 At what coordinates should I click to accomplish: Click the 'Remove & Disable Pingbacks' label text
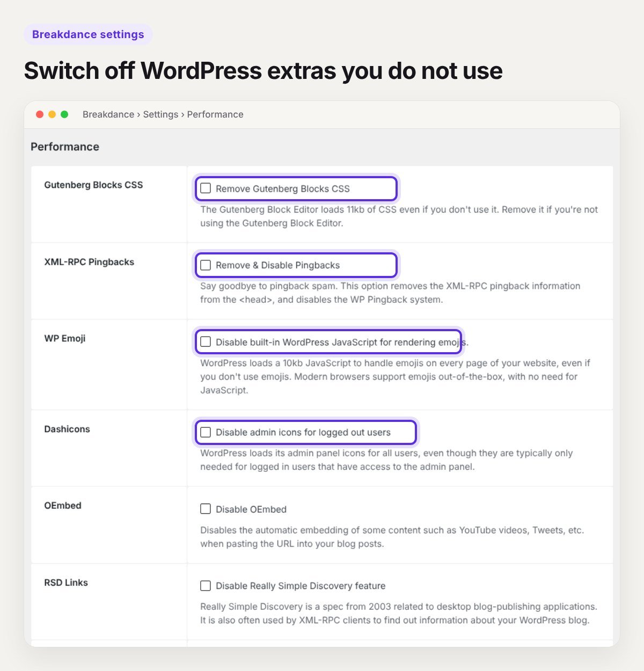pyautogui.click(x=278, y=265)
